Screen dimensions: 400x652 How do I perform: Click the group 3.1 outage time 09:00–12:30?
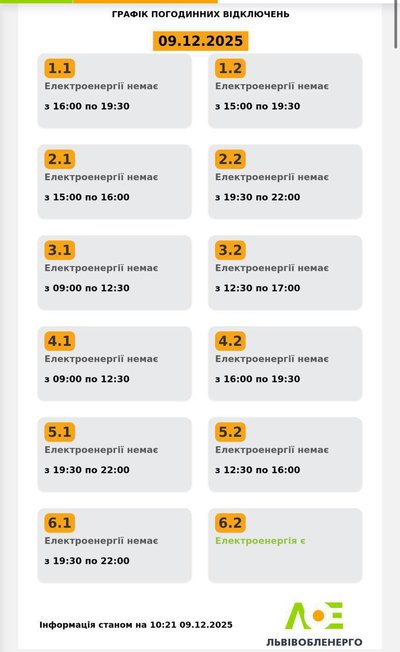click(x=87, y=288)
